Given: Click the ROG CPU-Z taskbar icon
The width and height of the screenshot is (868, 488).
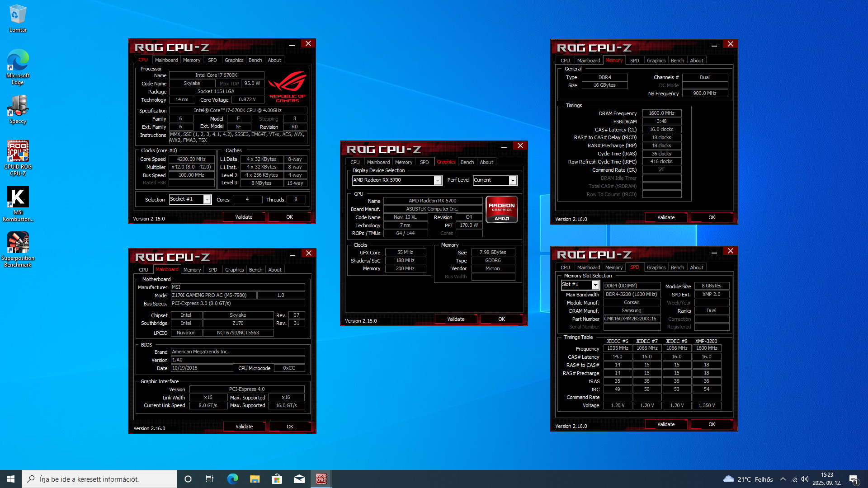Looking at the screenshot, I should coord(321,479).
